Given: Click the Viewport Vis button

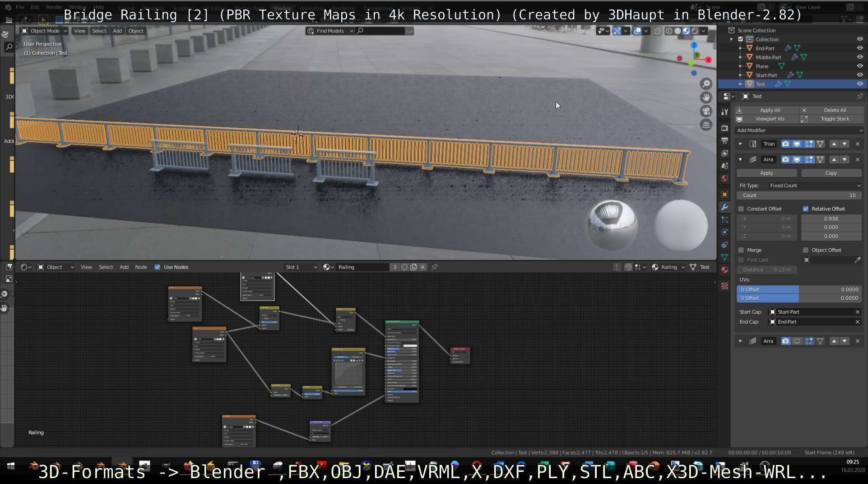Looking at the screenshot, I should coord(766,119).
